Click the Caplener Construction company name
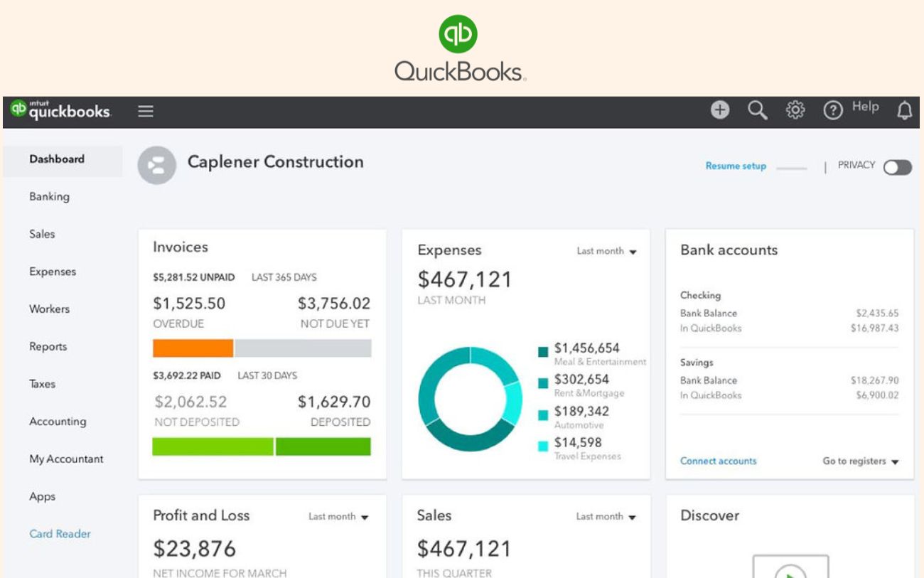The image size is (924, 578). [x=275, y=162]
